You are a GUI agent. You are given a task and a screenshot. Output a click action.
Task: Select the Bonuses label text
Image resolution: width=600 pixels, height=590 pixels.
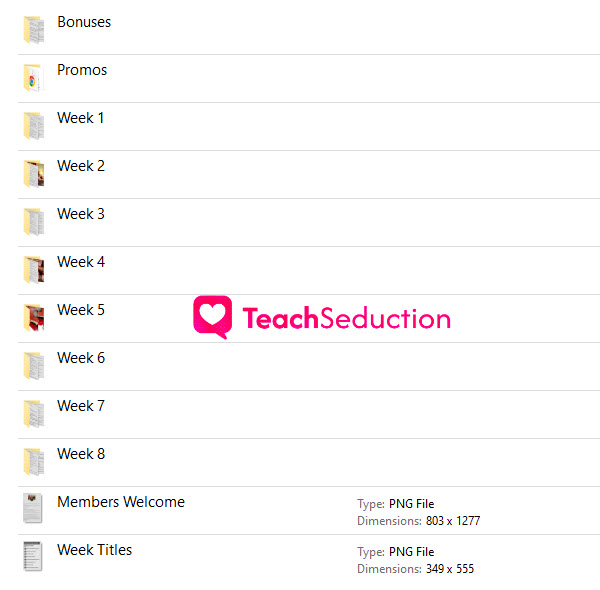coord(84,22)
